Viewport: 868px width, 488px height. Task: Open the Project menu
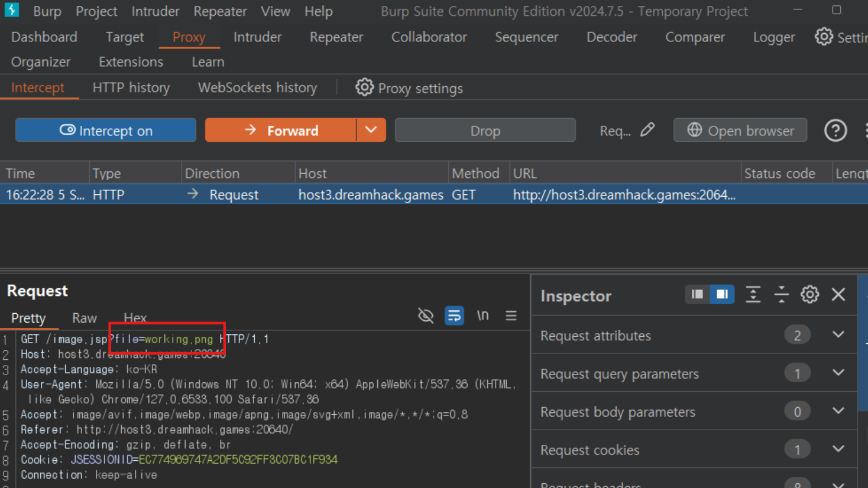point(96,11)
